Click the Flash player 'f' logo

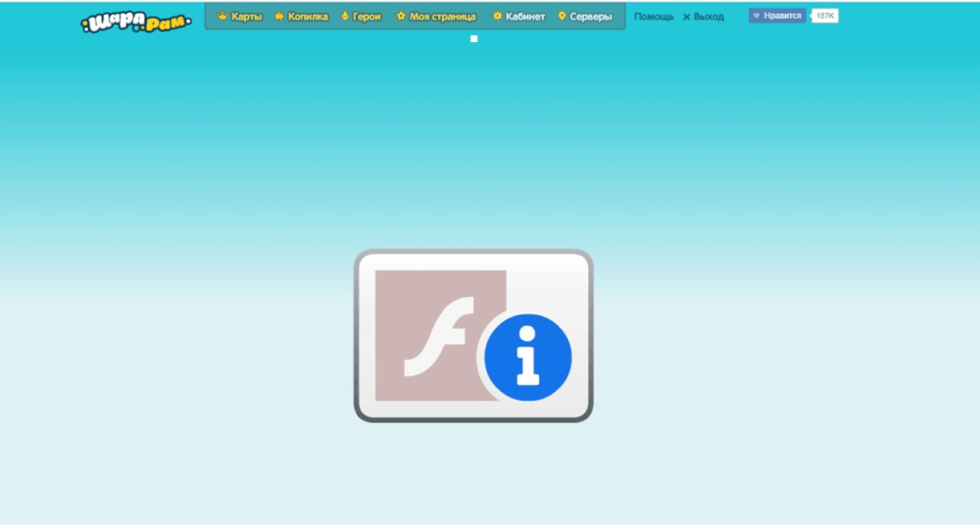[x=440, y=336]
